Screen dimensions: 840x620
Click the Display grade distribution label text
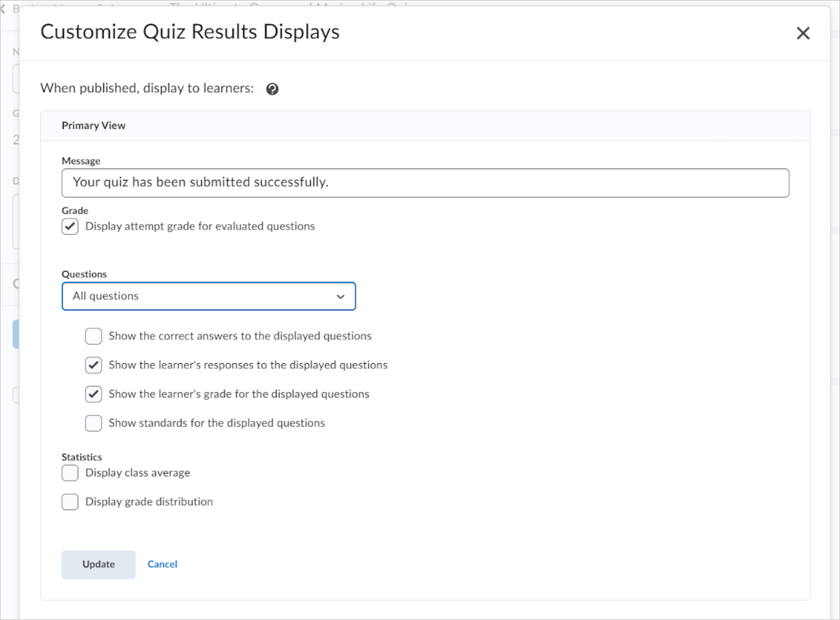(x=149, y=502)
